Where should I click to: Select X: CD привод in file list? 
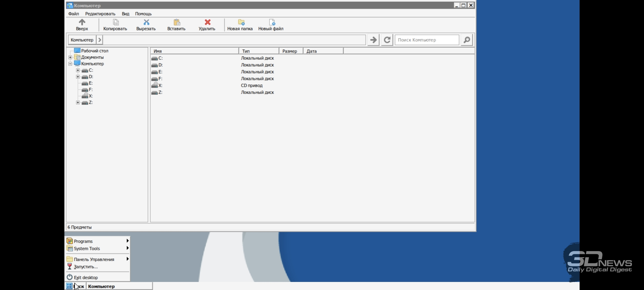click(160, 85)
